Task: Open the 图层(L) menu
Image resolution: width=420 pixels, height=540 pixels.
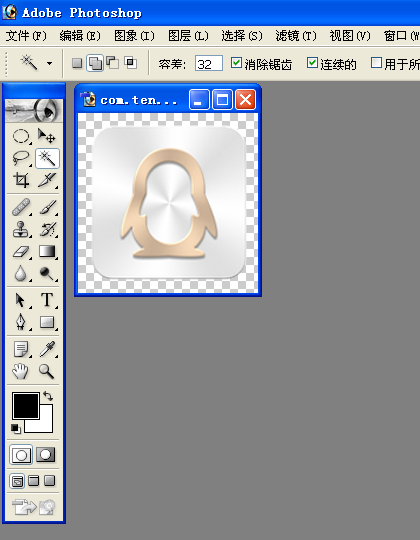Action: pos(188,36)
